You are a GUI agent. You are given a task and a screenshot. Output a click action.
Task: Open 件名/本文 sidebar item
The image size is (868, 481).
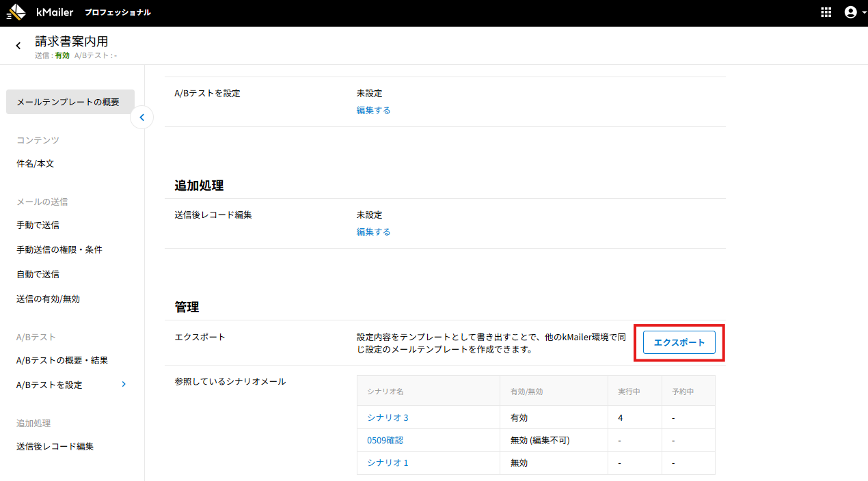35,164
